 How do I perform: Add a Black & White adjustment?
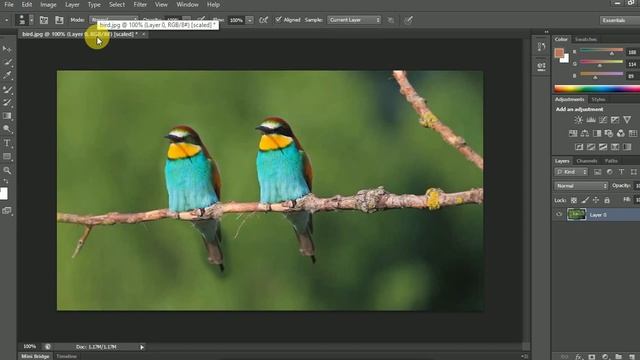pos(597,133)
